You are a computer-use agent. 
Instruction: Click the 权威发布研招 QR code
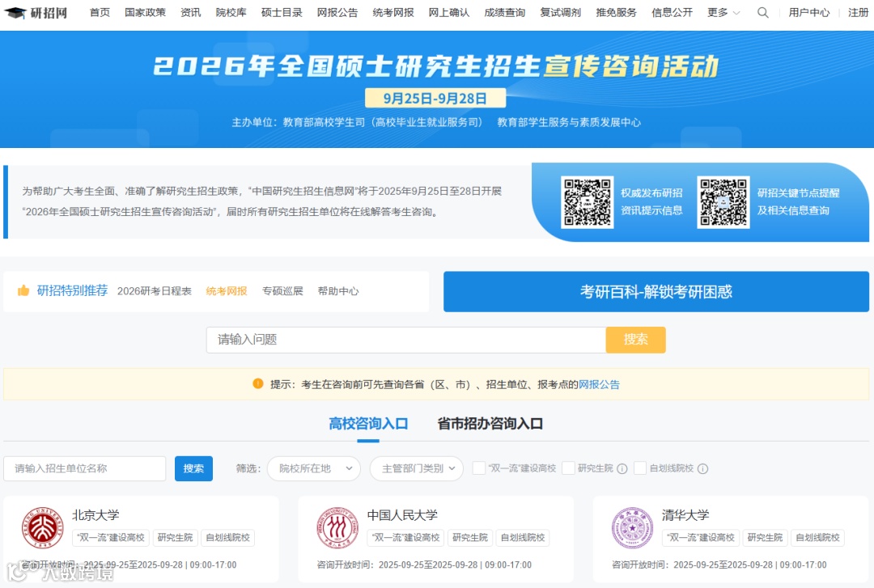pos(587,201)
